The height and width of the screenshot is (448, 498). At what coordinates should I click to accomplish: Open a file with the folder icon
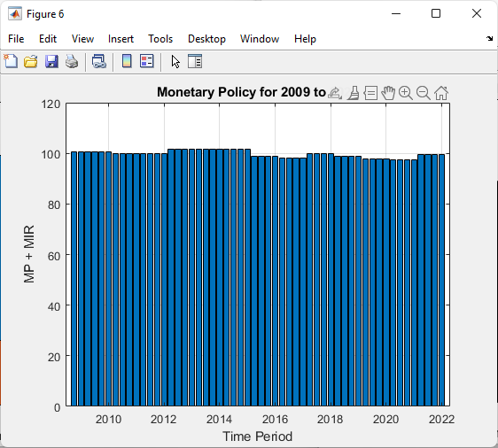[31, 61]
